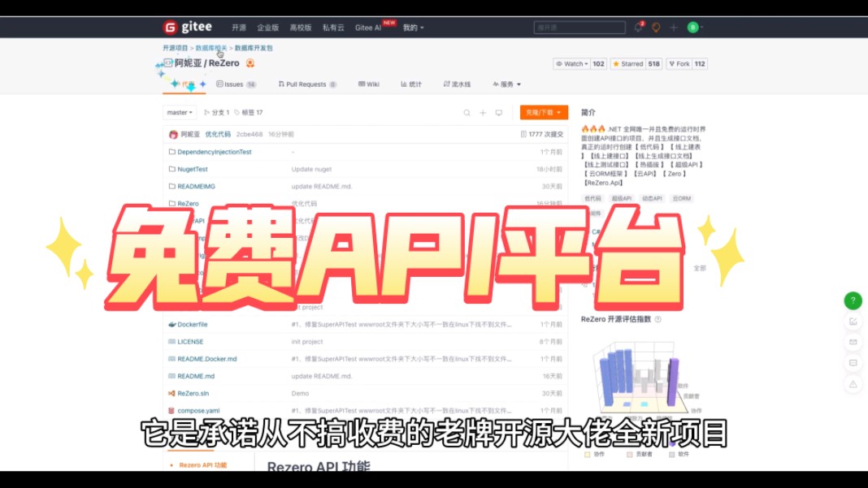
Task: Switch to the 流水线 tab
Action: click(457, 84)
